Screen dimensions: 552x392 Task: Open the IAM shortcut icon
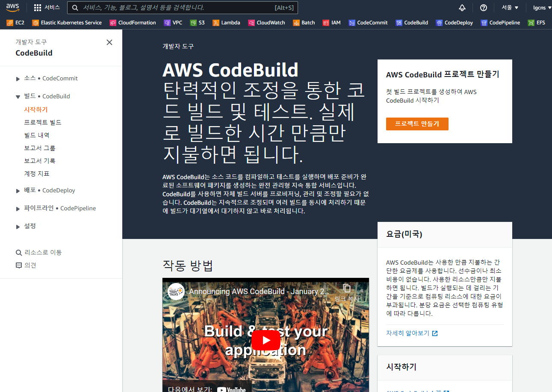(x=326, y=23)
